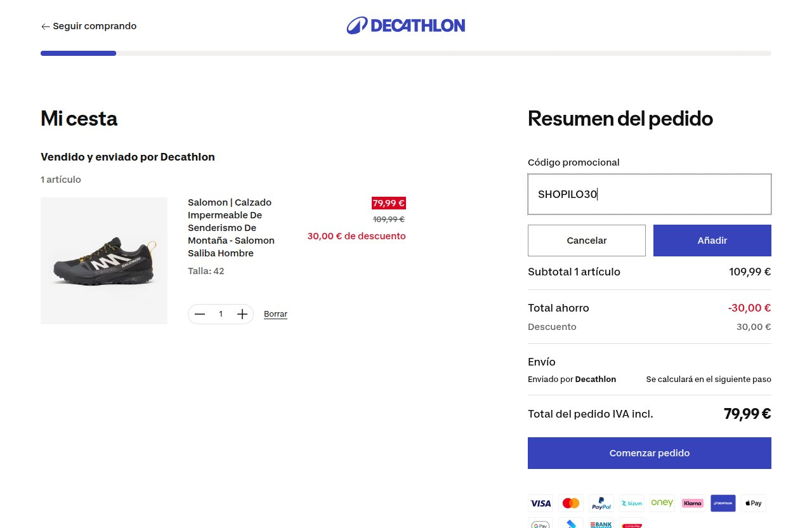Click 'Vendido y enviado por Decathlon' heading
The height and width of the screenshot is (528, 812).
(x=128, y=157)
